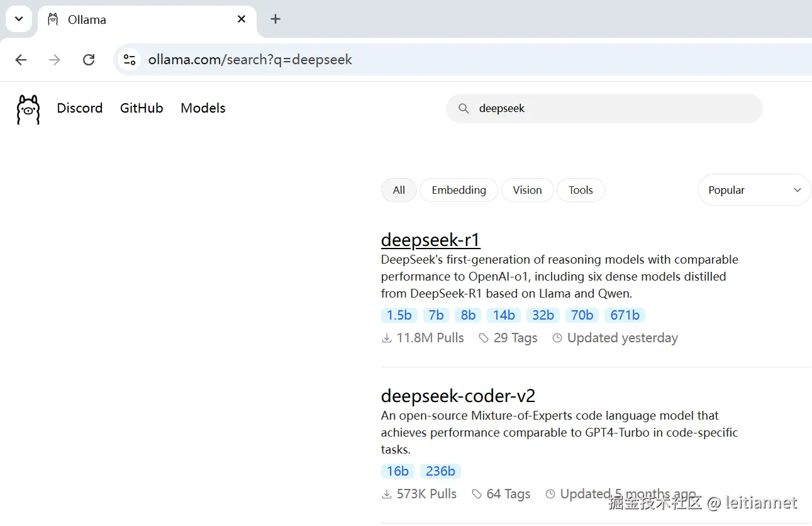Image resolution: width=812 pixels, height=526 pixels.
Task: Click the '64 Tags' text
Action: point(509,495)
